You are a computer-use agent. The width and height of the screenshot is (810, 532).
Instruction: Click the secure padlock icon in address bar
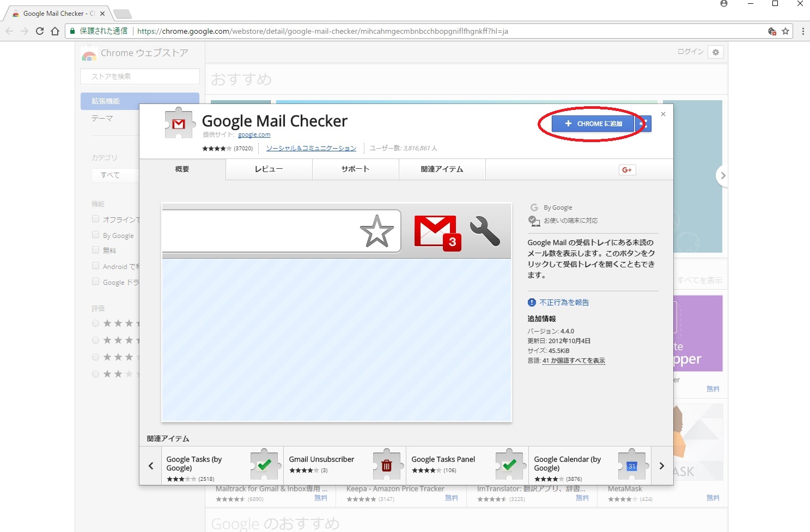(72, 31)
